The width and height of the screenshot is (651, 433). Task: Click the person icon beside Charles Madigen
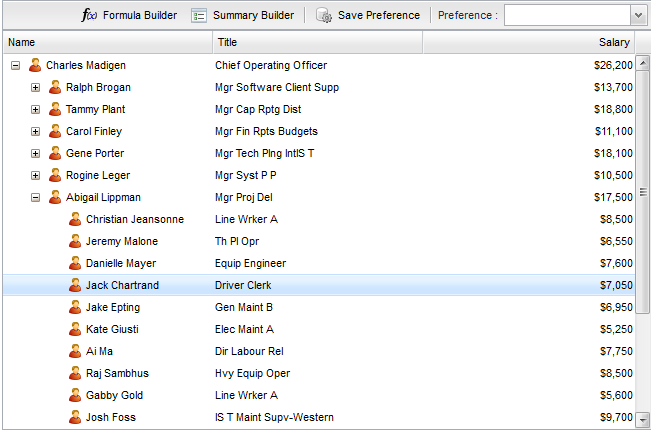tap(35, 65)
